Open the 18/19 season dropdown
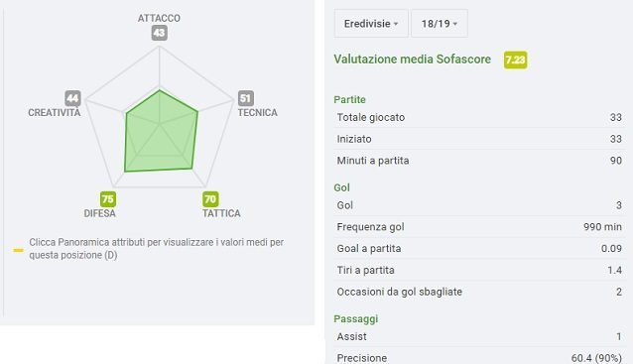The image size is (633, 364). click(x=440, y=24)
